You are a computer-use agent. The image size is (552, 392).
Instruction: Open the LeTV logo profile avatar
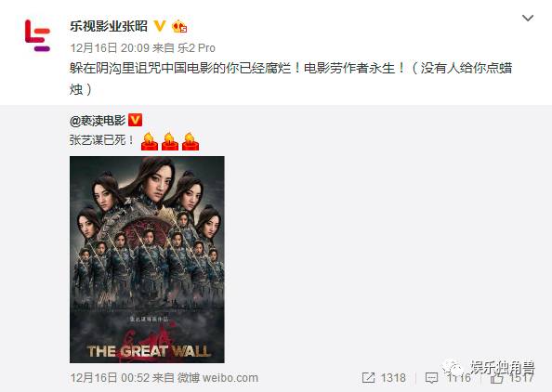point(38,35)
